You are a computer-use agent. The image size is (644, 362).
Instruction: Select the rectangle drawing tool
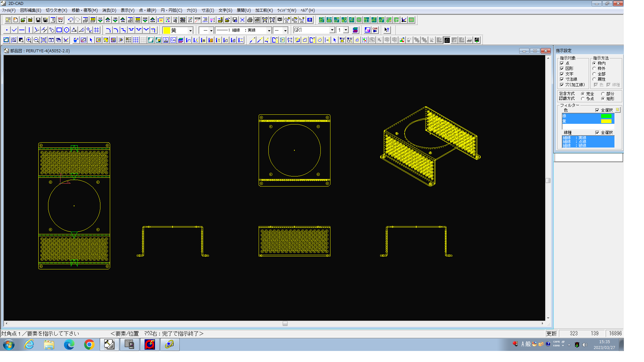click(x=59, y=30)
